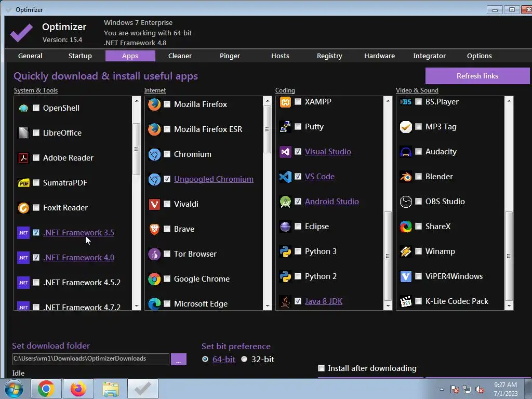Viewport: 532px width, 399px height.
Task: Click the Eclipse icon
Action: [x=285, y=227]
